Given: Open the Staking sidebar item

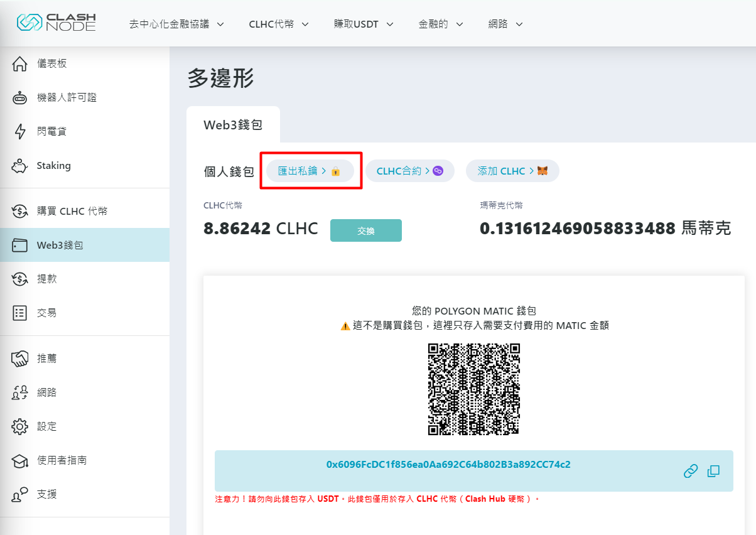Looking at the screenshot, I should [x=85, y=166].
